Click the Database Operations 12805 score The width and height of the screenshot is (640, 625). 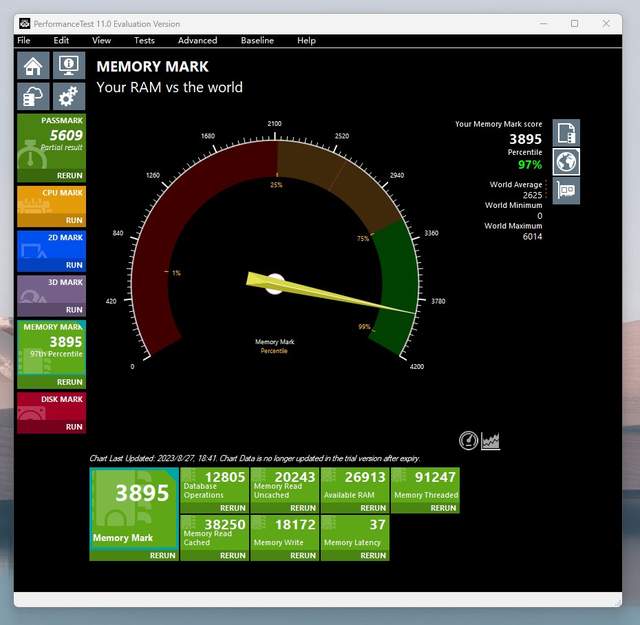[225, 477]
